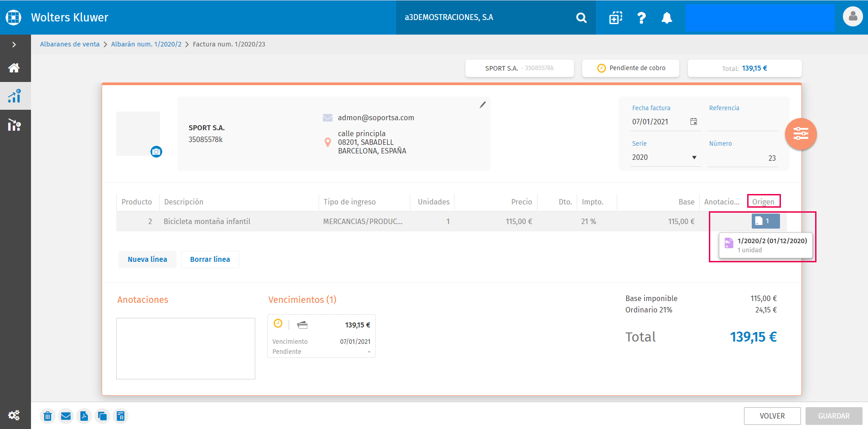Click admon@soportsa.com email address

[376, 117]
